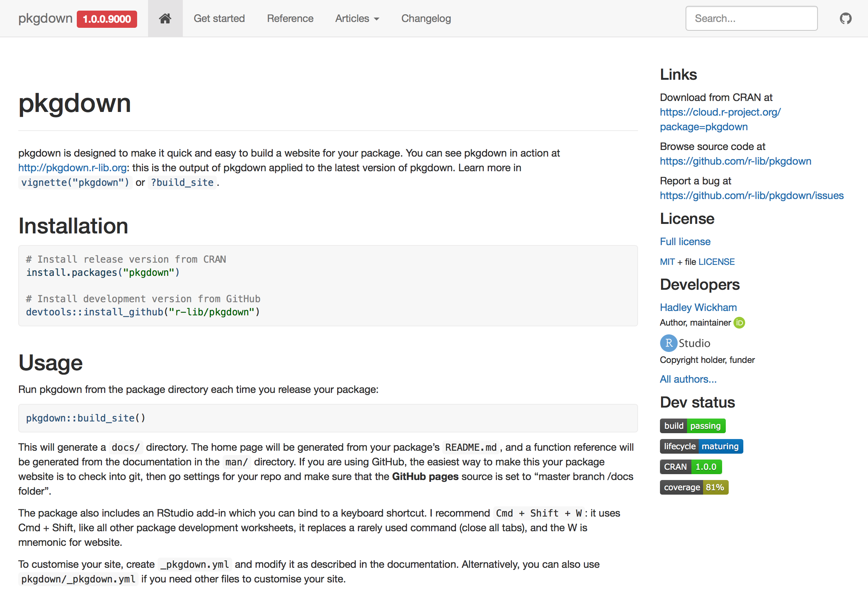The height and width of the screenshot is (600, 868).
Task: Click the Installation heading
Action: tap(73, 226)
